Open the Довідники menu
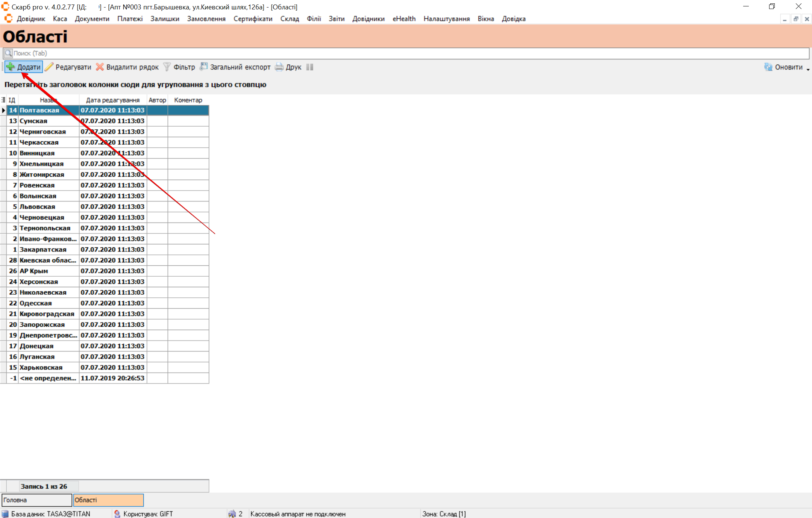 coord(368,19)
